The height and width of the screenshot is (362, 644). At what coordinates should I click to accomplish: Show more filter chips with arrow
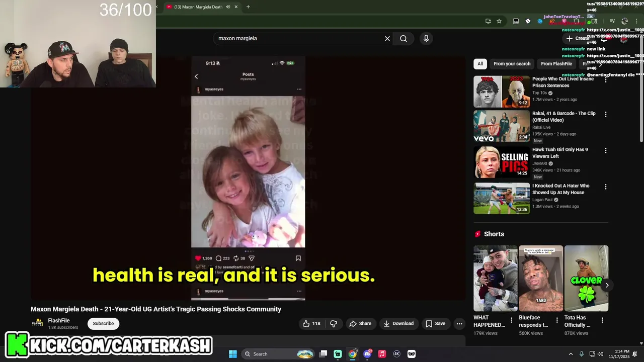(600, 64)
